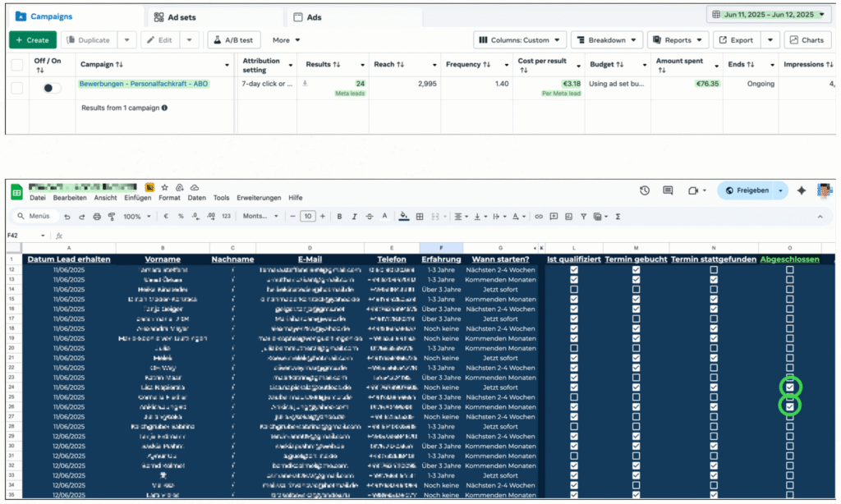Open the Erweiterungen menu
The image size is (841, 504).
pos(259,198)
